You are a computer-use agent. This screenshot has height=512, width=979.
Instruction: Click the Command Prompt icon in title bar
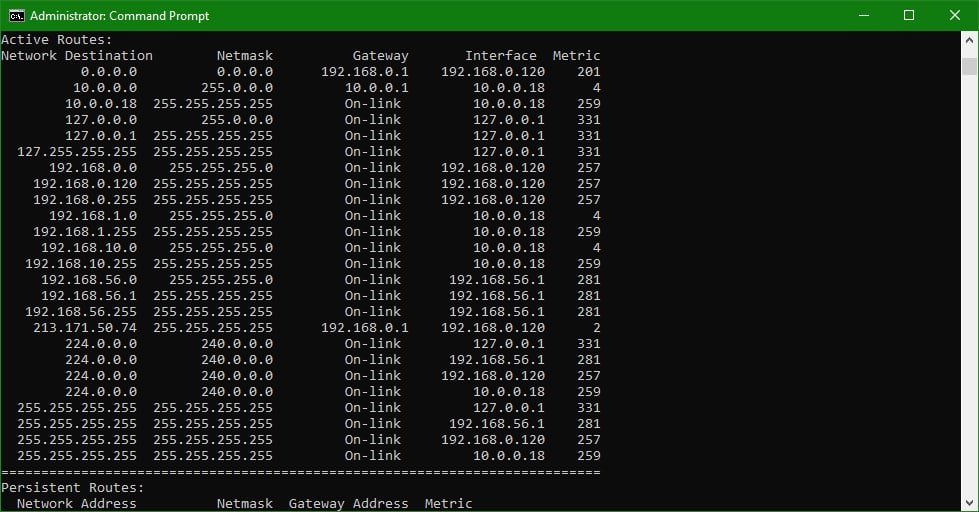coord(16,16)
